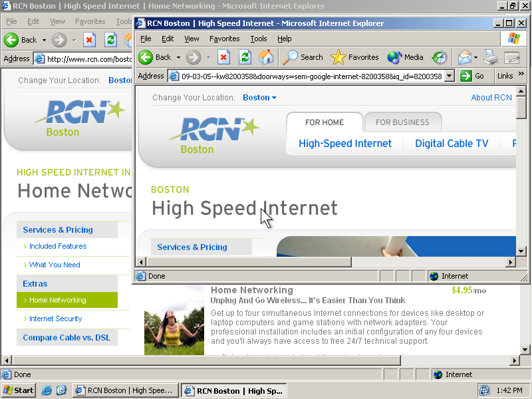Open the High-Speed Internet link
Viewport: 532px width, 399px height.
pyautogui.click(x=345, y=144)
